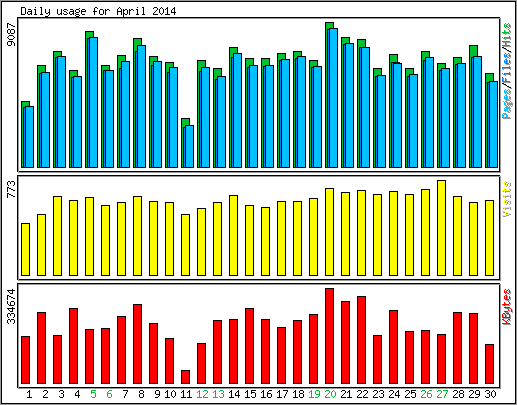Click the red KBytes legend label
517x405 pixels.
507,307
